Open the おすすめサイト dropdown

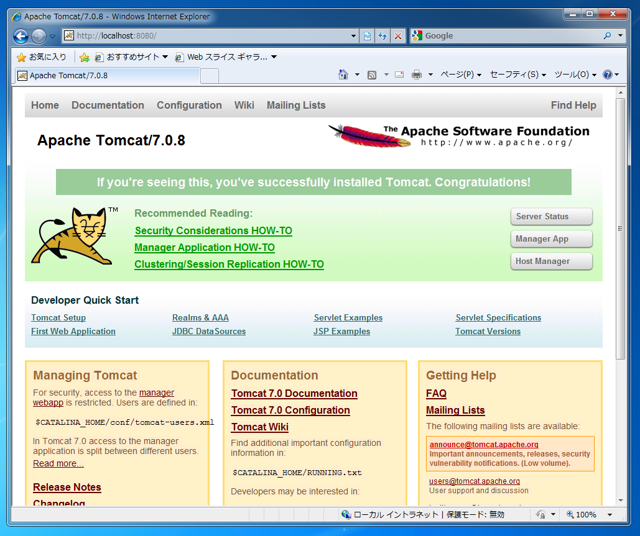click(131, 57)
